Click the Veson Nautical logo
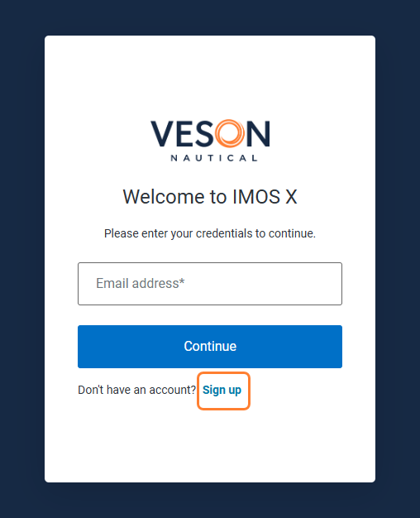Screen dimensions: 420x518 point(210,141)
